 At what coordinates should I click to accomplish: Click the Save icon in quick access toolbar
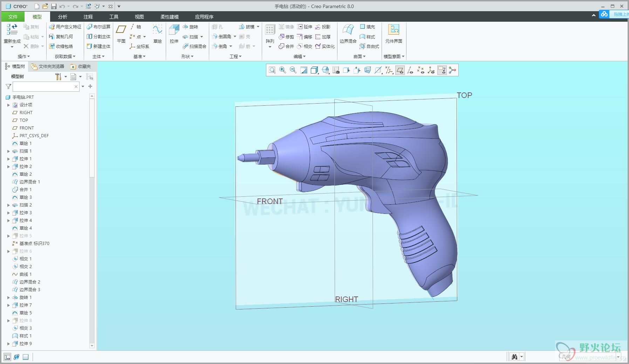tap(54, 6)
